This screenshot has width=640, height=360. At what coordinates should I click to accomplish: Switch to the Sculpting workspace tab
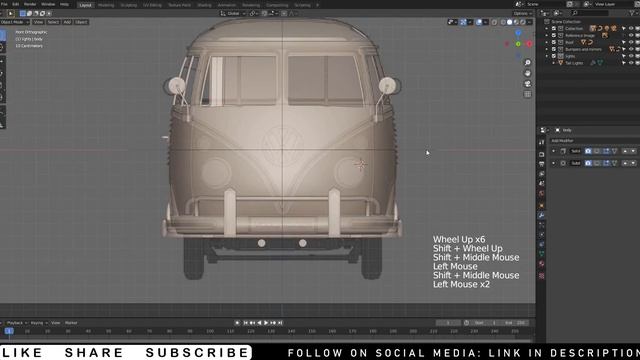pos(129,5)
